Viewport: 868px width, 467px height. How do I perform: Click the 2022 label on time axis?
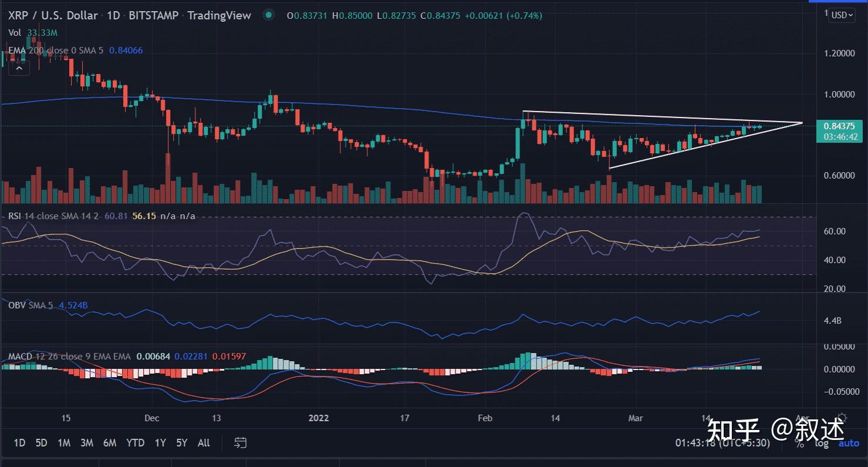pos(319,418)
